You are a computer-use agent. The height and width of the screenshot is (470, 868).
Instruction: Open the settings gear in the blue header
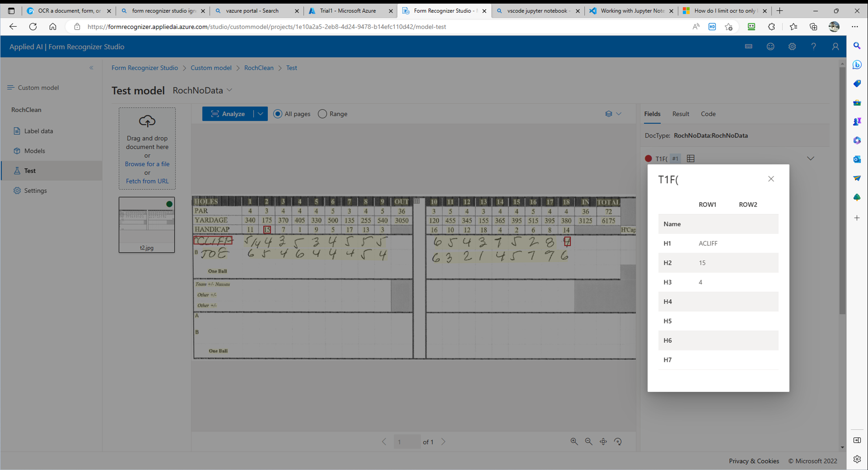[x=792, y=47]
